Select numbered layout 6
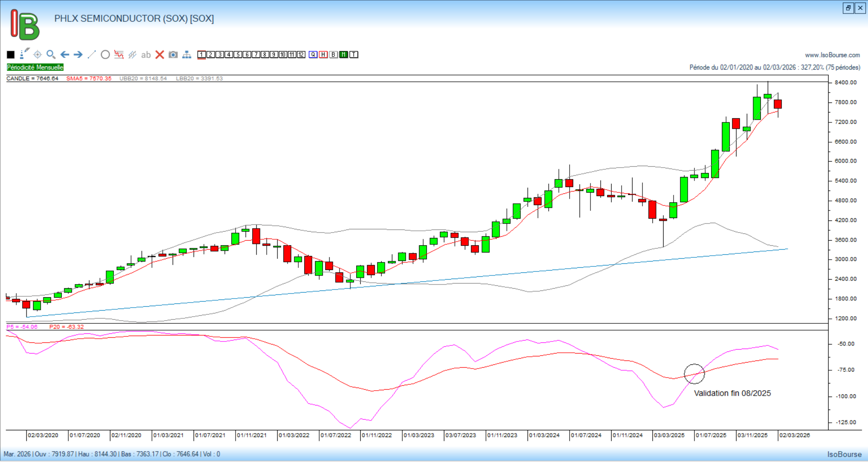 click(x=247, y=55)
